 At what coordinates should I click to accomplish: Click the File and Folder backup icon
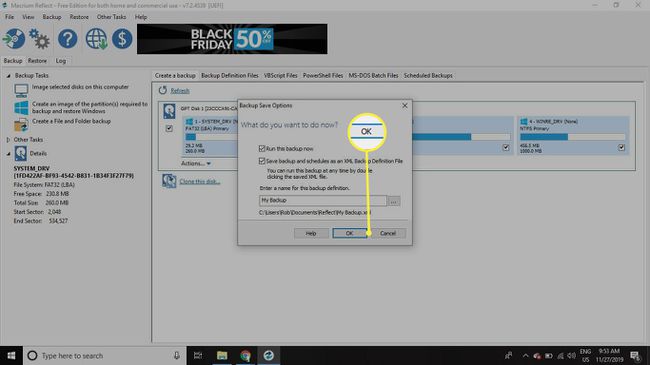pyautogui.click(x=21, y=124)
